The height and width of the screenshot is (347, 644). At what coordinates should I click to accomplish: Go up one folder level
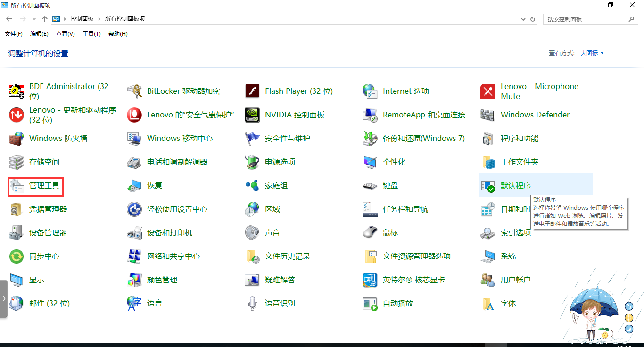tap(45, 19)
